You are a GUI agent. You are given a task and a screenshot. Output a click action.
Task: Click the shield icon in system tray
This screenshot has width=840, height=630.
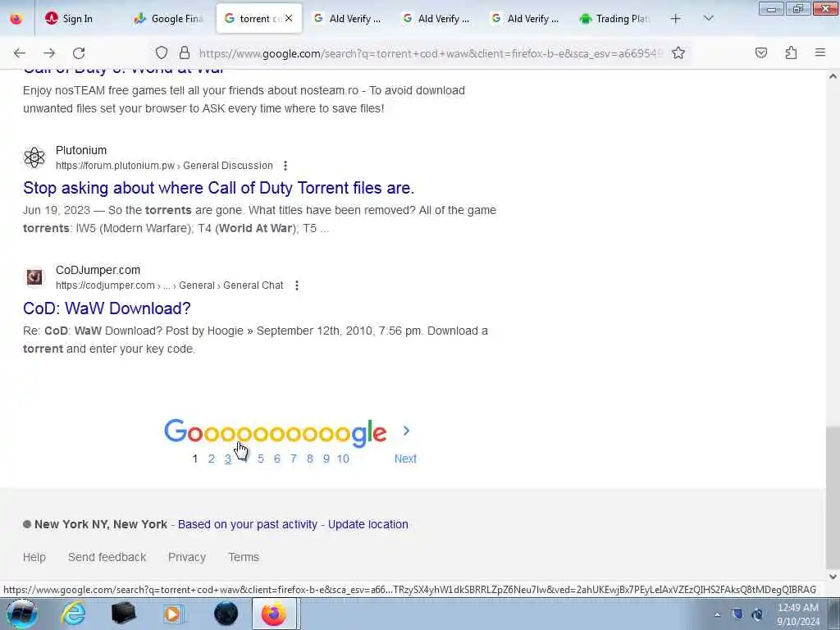point(737,614)
